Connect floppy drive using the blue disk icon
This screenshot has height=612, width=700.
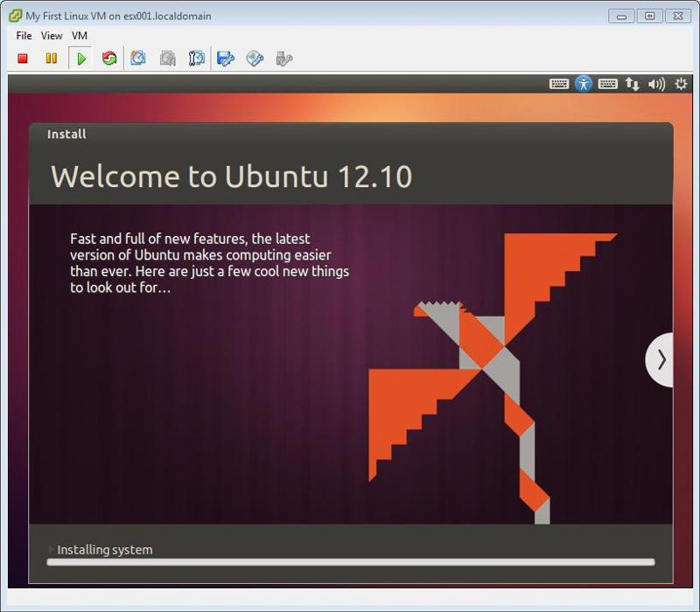(x=226, y=59)
